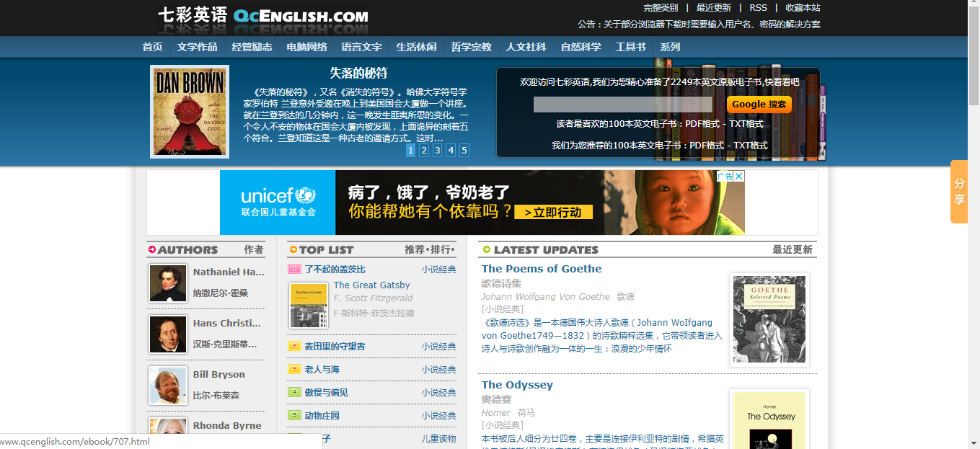Click the author name Bill Bryson
The width and height of the screenshot is (980, 449).
(x=219, y=375)
